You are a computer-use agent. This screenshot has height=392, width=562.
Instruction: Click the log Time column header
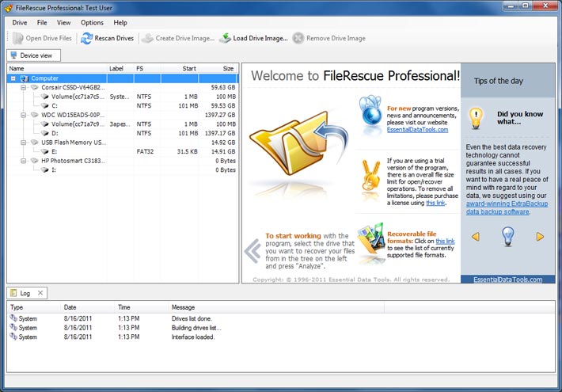tap(142, 307)
